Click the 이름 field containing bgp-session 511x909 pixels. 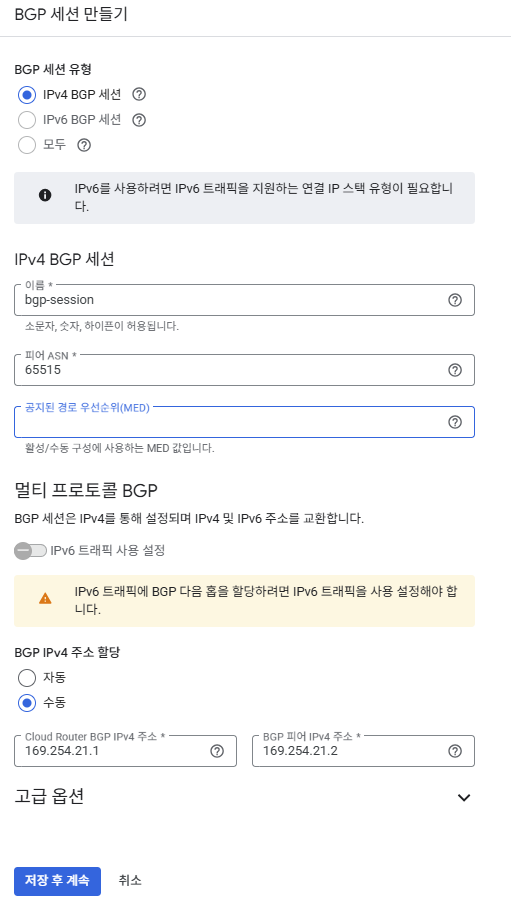pyautogui.click(x=244, y=300)
